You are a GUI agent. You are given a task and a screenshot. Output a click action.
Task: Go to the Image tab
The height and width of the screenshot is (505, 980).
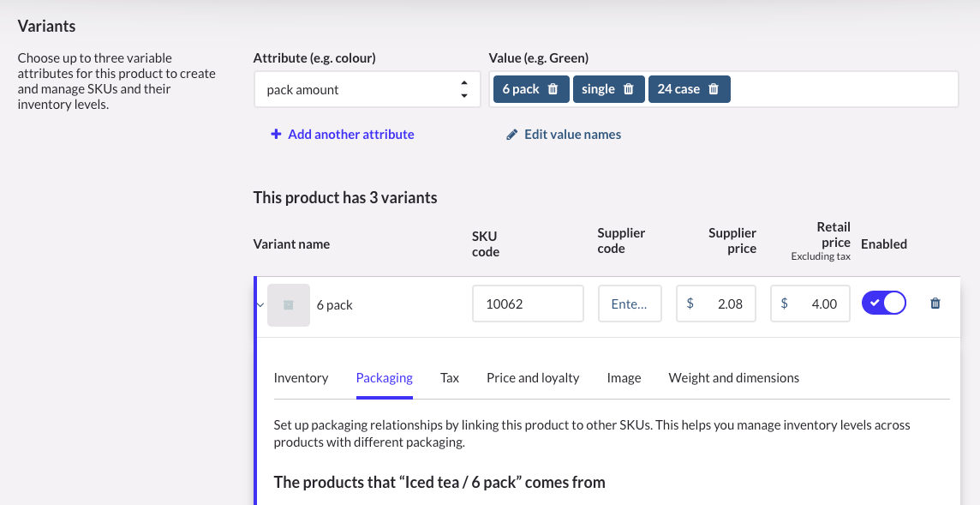(624, 378)
